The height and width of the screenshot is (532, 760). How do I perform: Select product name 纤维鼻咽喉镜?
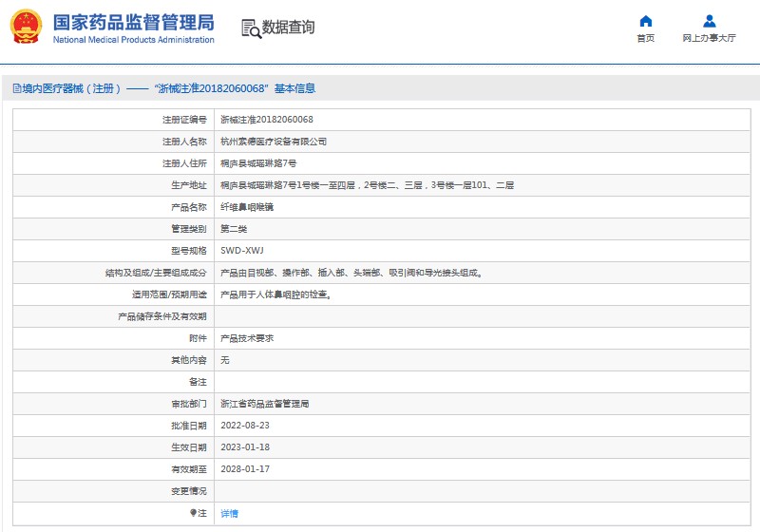[247, 207]
